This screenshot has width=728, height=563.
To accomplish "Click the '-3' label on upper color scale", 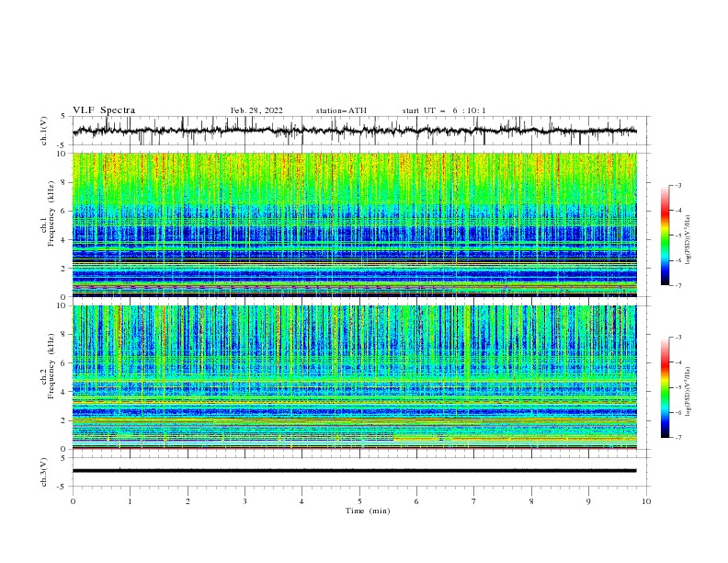I will (x=677, y=185).
